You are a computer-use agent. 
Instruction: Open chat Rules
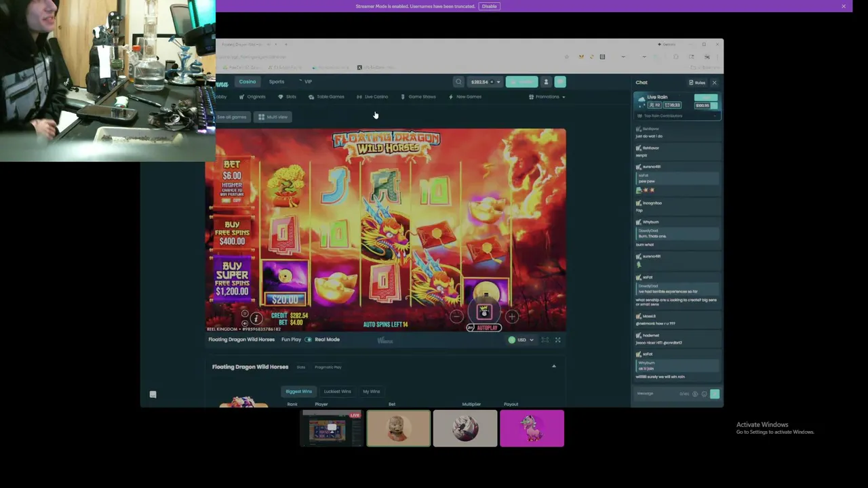point(697,83)
